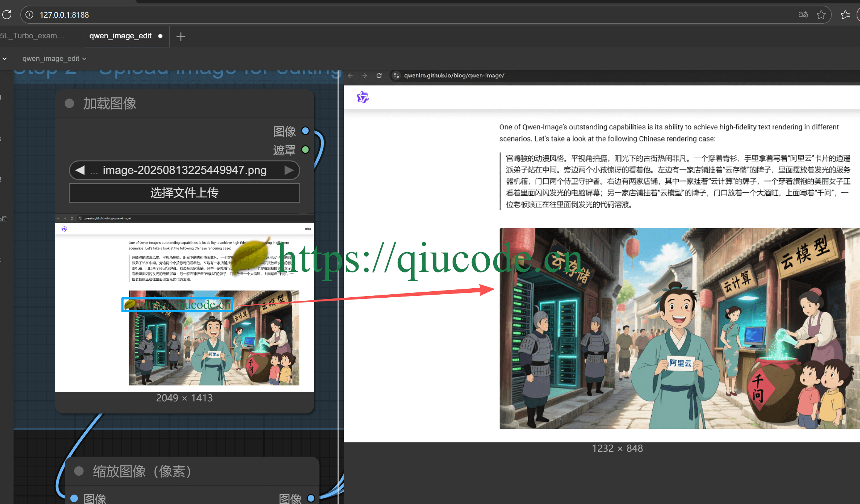
Task: Click the 缩放图像（像素）node title
Action: 142,471
